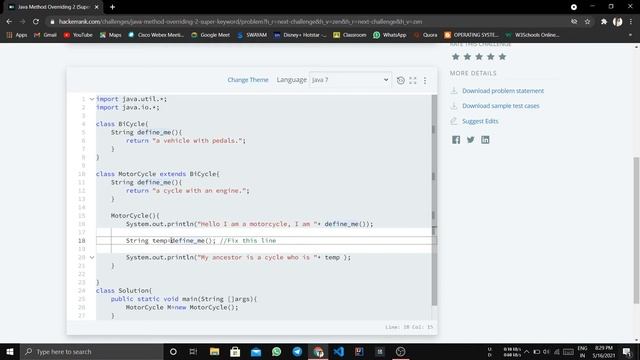
Task: Open the Microsoft Store taskbar icon
Action: (235, 351)
